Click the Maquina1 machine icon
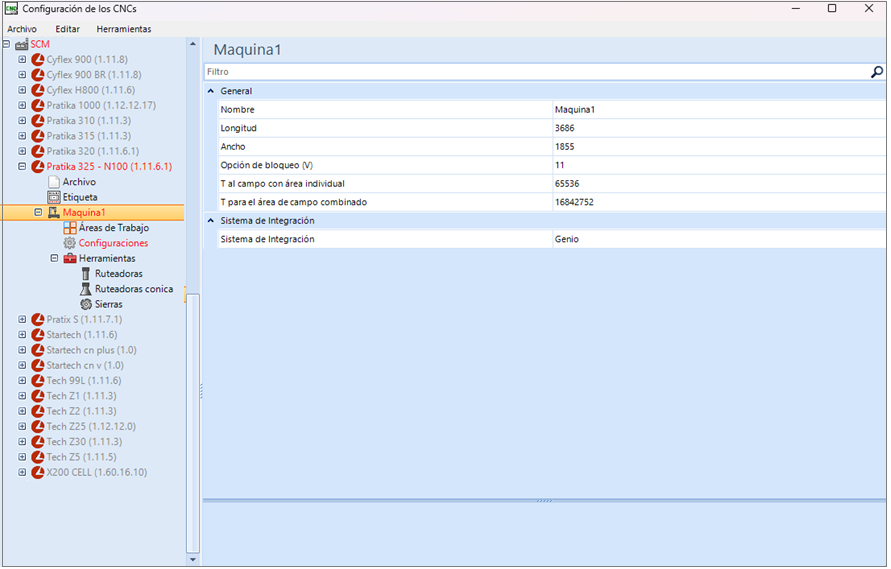Screen dimensions: 891x569 (x=54, y=213)
